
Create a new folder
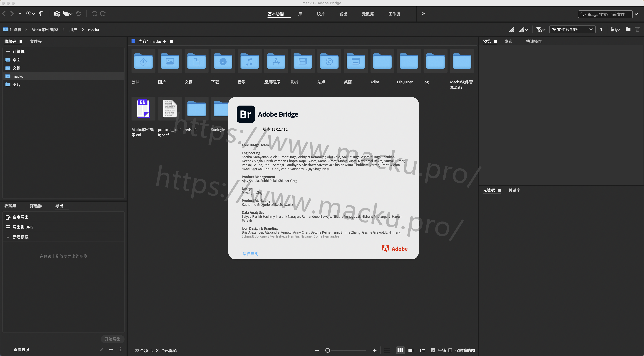click(628, 29)
